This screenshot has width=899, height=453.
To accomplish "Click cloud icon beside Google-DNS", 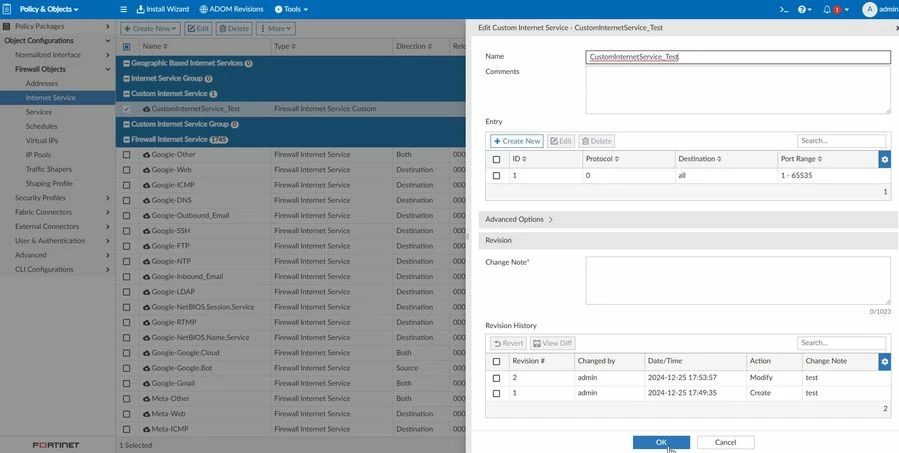I will [x=146, y=201].
